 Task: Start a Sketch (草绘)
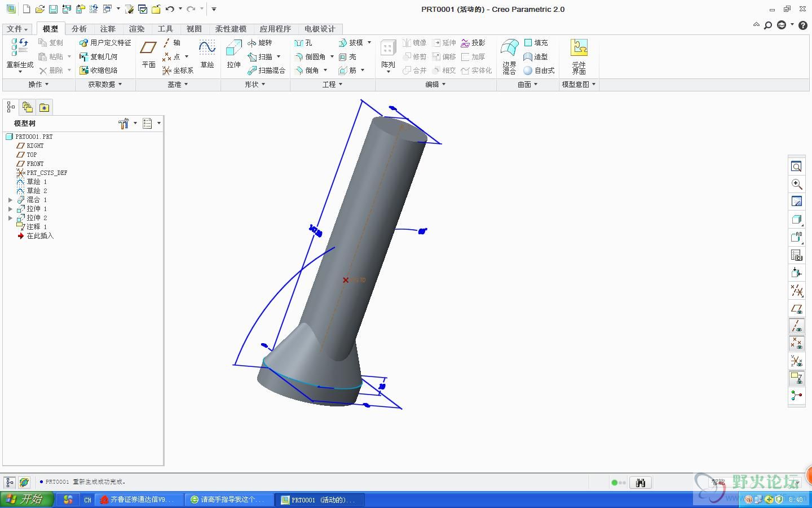[x=207, y=55]
